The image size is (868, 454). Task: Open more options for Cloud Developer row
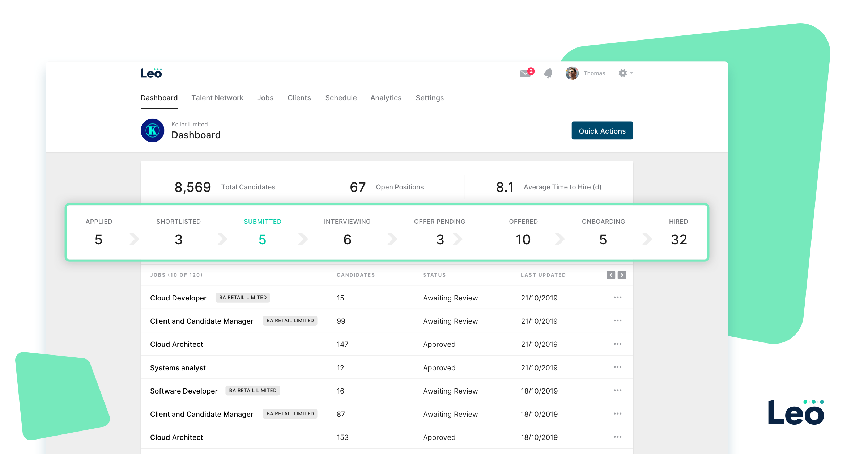pyautogui.click(x=617, y=298)
